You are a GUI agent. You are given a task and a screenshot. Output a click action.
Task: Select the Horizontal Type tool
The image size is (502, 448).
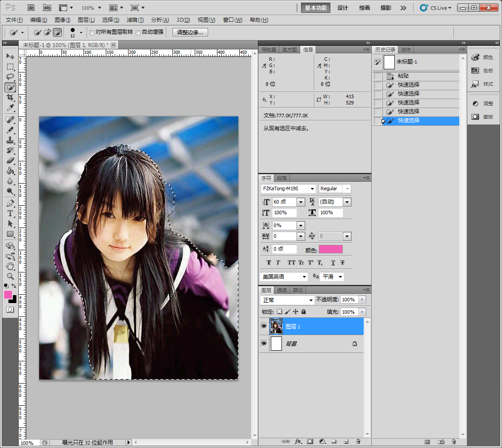[10, 213]
